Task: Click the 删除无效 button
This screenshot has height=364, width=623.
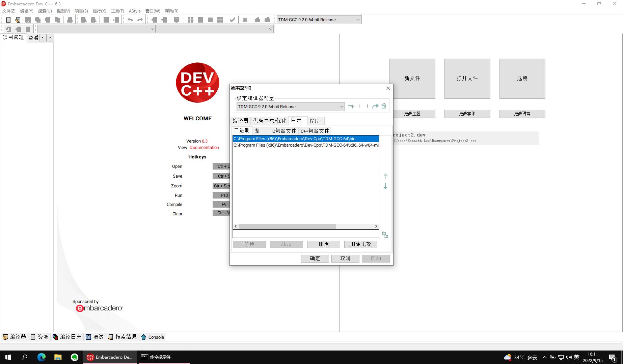Action: point(360,244)
